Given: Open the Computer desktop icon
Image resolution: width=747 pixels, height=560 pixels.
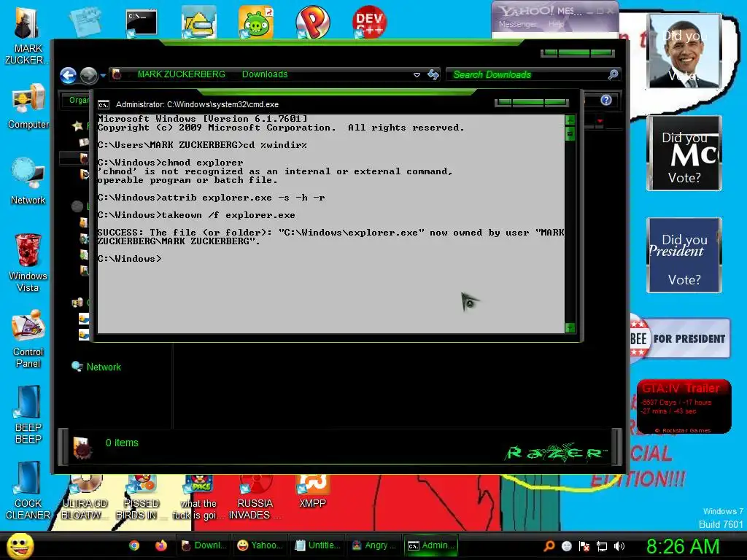Looking at the screenshot, I should [28, 106].
